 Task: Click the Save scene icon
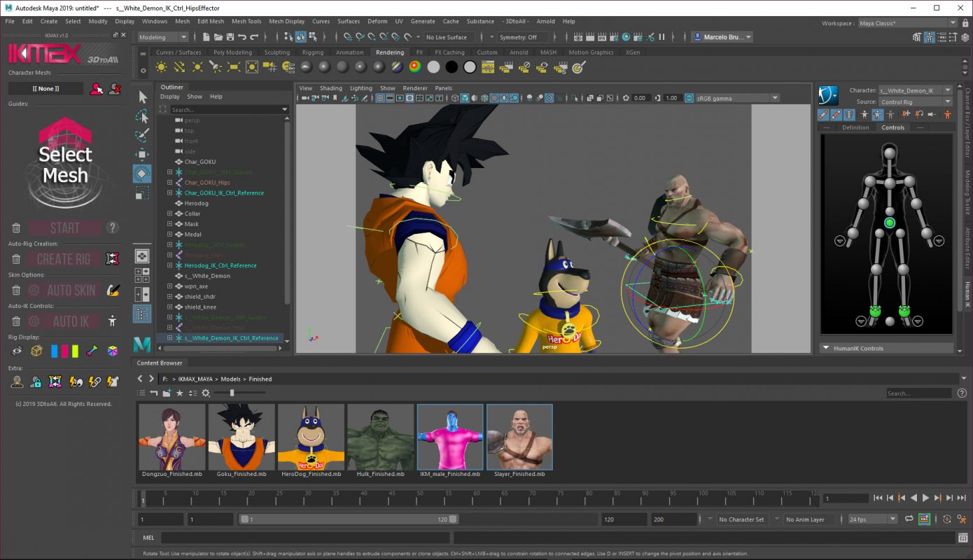click(230, 37)
